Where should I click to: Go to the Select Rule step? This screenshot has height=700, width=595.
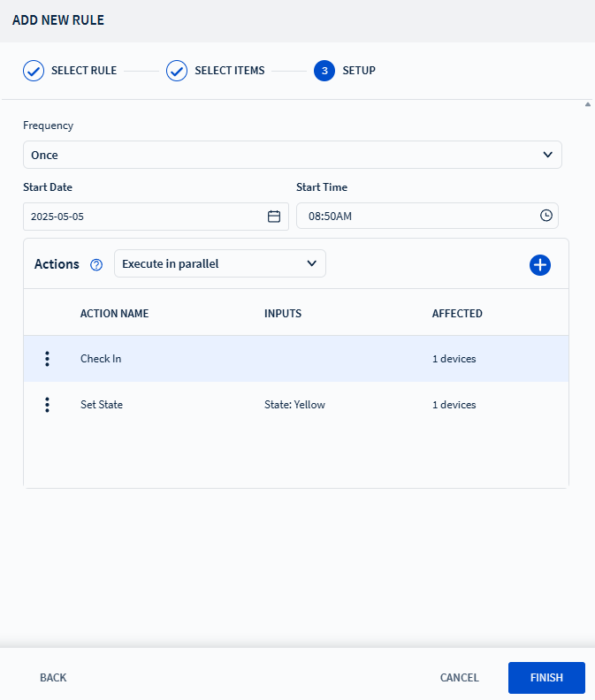[83, 71]
